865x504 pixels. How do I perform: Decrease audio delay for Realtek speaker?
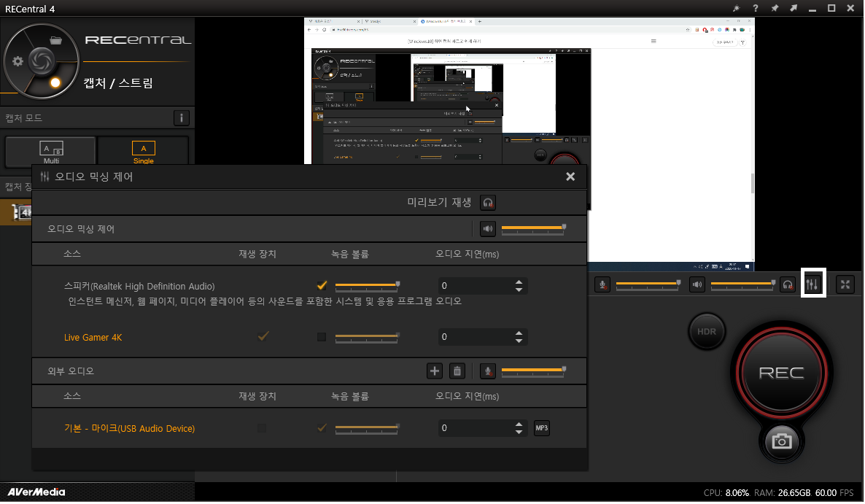[x=519, y=290]
